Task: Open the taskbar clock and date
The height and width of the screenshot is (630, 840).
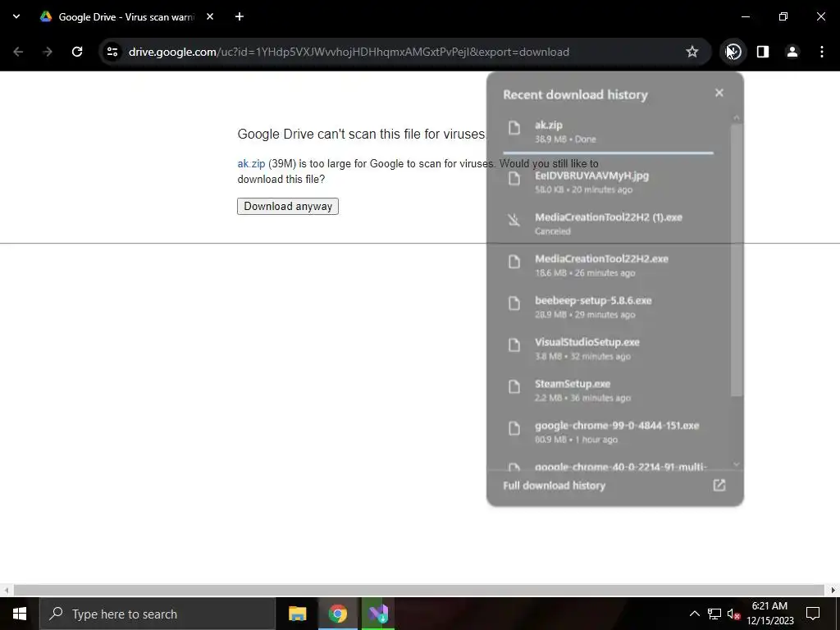Action: point(769,614)
